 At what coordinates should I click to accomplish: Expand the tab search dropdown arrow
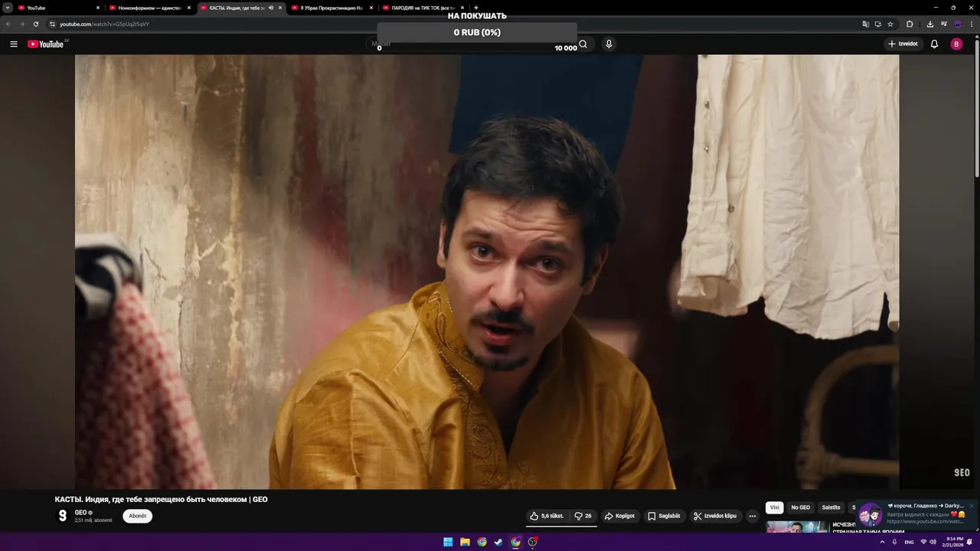point(8,8)
